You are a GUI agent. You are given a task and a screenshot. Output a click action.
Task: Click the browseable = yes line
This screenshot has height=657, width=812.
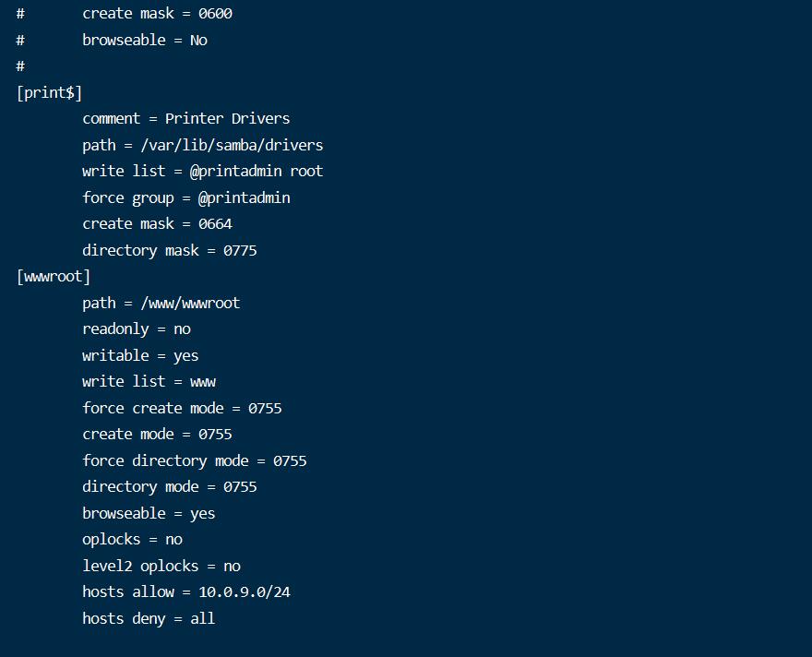(149, 514)
